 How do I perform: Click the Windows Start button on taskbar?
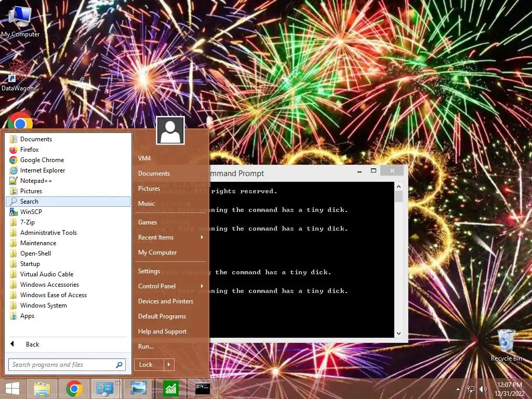(12, 389)
